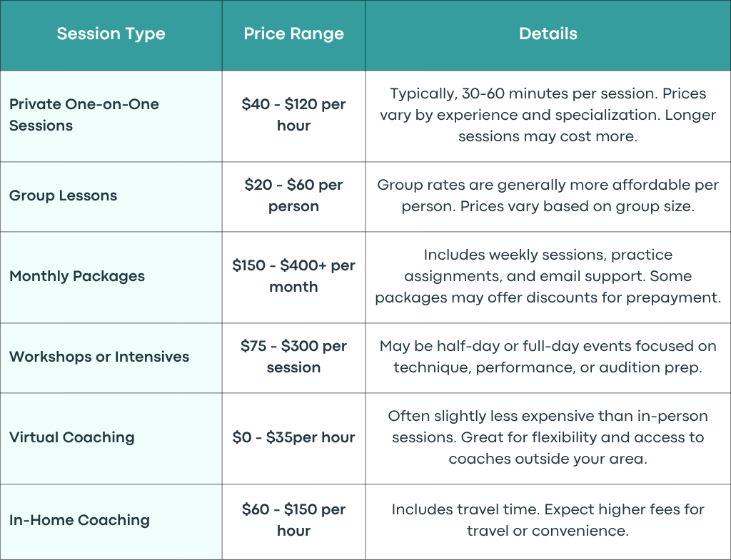The height and width of the screenshot is (560, 731).
Task: Click the $150 - $400+ per month price
Action: (x=293, y=276)
